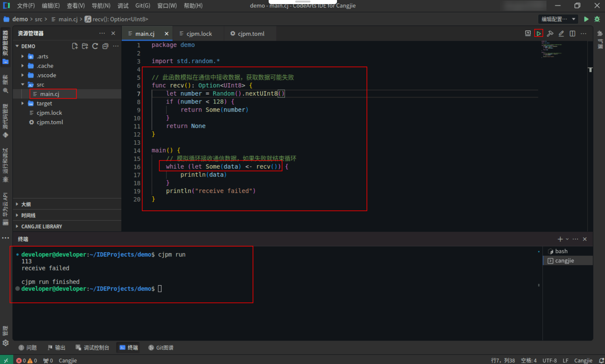Image resolution: width=605 pixels, height=364 pixels.
Task: Split the editor with the layout icon
Action: [x=572, y=34]
